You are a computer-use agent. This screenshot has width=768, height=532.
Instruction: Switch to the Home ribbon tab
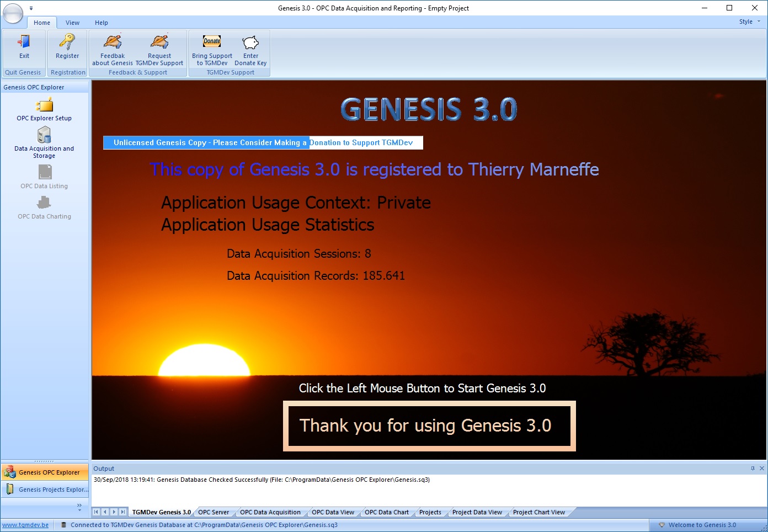[42, 23]
